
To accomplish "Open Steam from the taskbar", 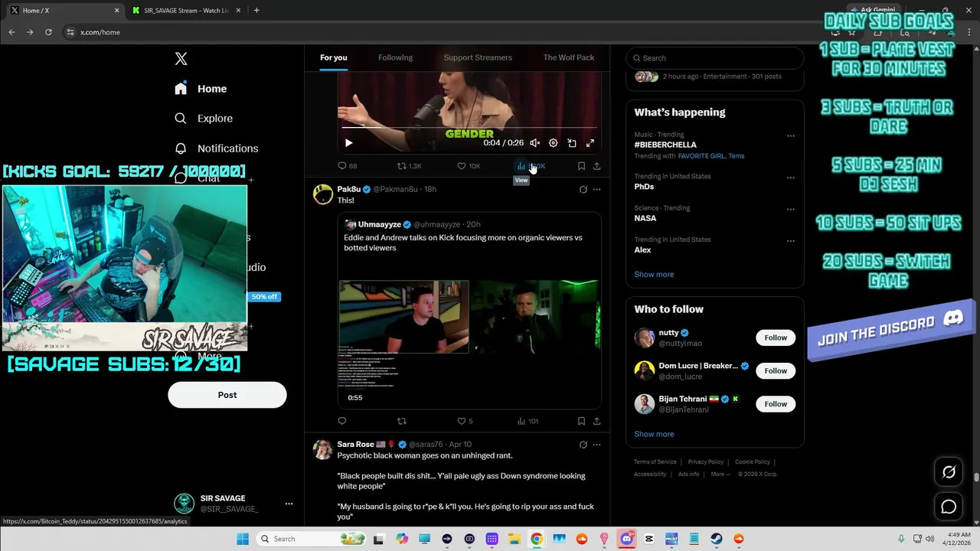I will pos(716,539).
